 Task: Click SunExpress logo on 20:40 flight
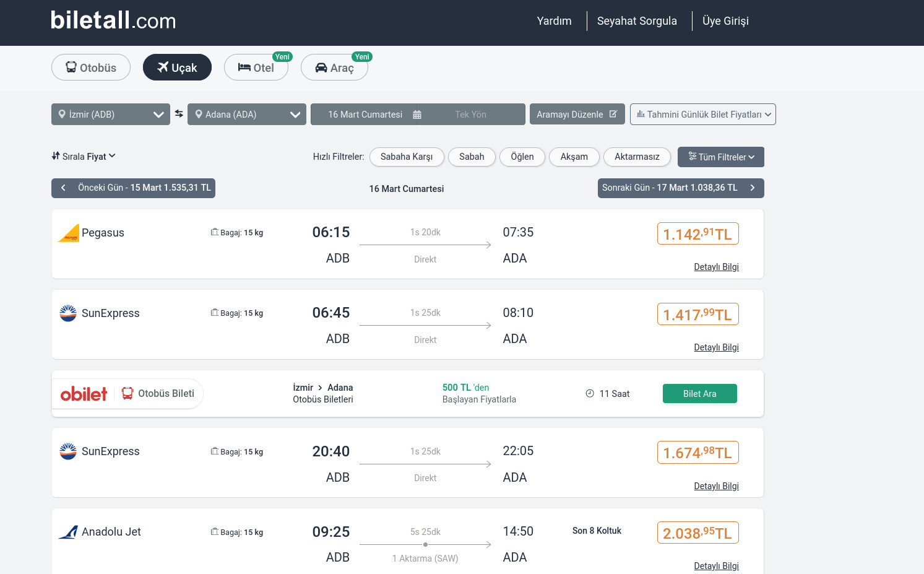[x=68, y=451]
